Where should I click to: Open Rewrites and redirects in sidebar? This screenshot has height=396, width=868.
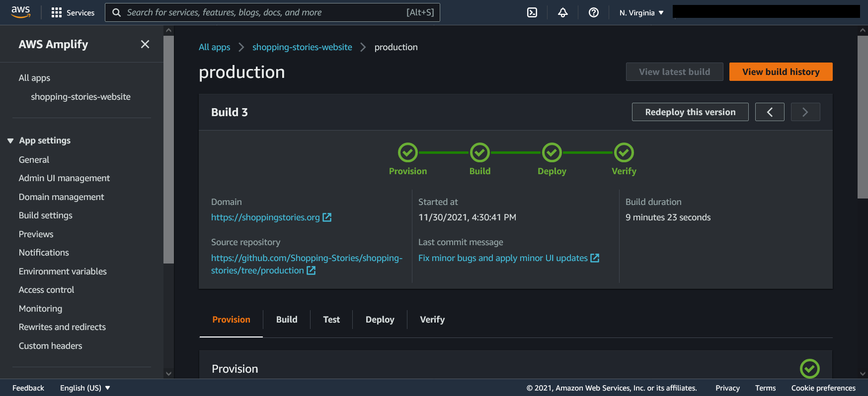62,327
